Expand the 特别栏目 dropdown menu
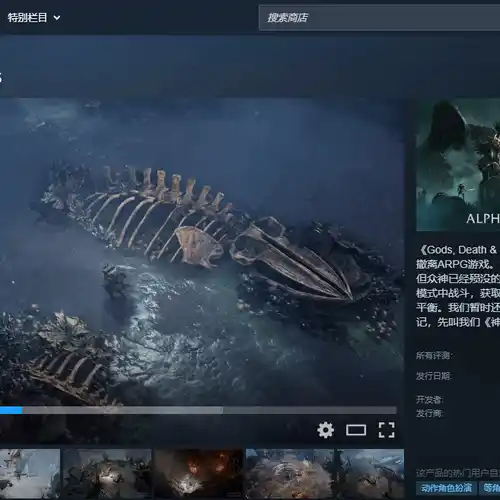This screenshot has height=500, width=500. coord(57,17)
